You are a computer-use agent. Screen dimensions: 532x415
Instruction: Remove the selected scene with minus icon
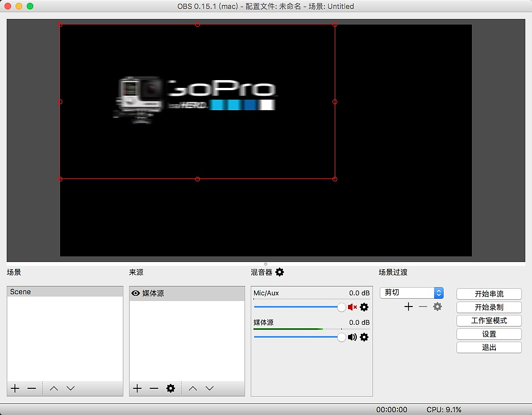point(32,388)
